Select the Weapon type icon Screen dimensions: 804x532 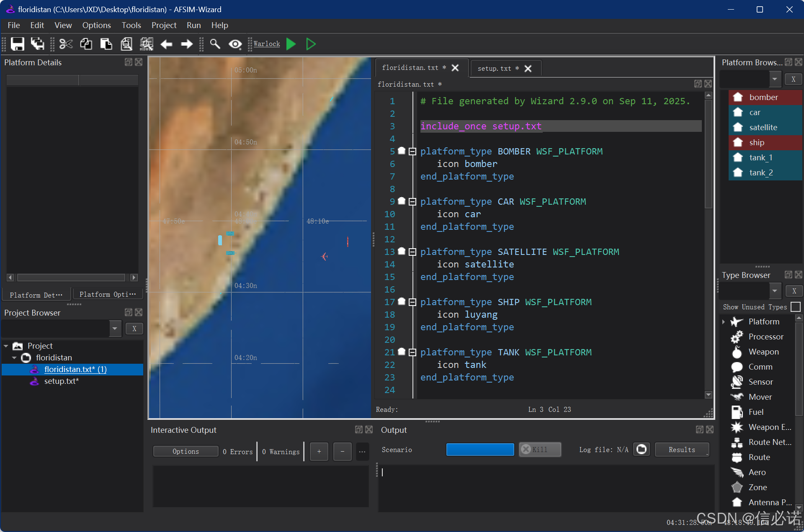[x=737, y=352]
